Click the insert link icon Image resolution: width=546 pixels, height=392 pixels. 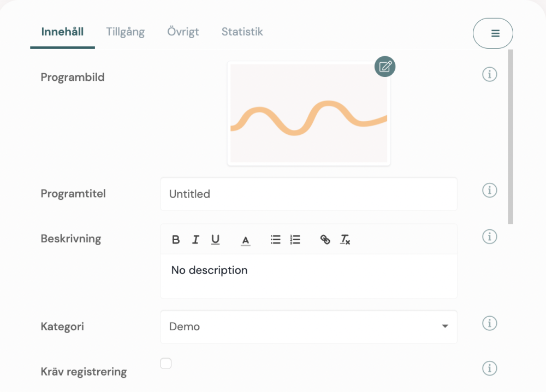(325, 240)
